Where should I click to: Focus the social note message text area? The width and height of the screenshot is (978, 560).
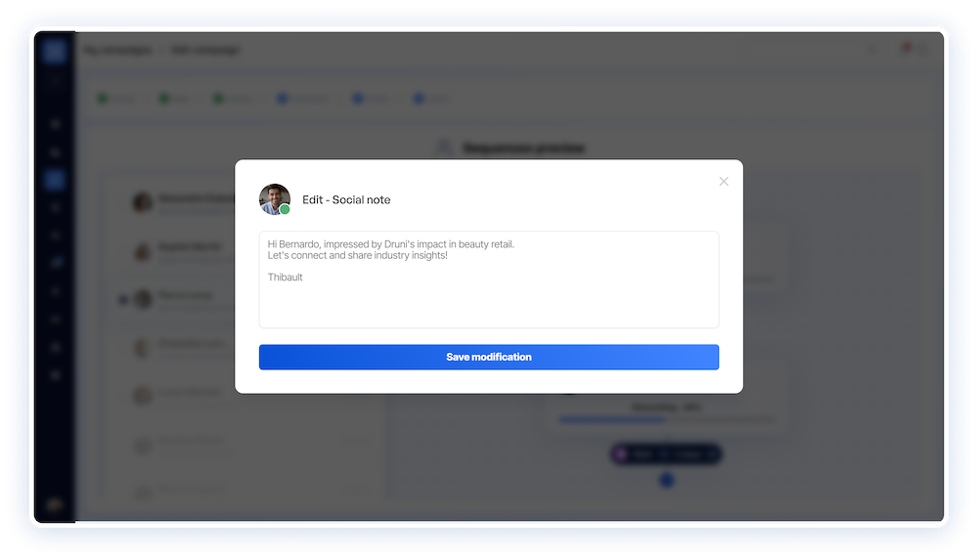click(x=489, y=280)
